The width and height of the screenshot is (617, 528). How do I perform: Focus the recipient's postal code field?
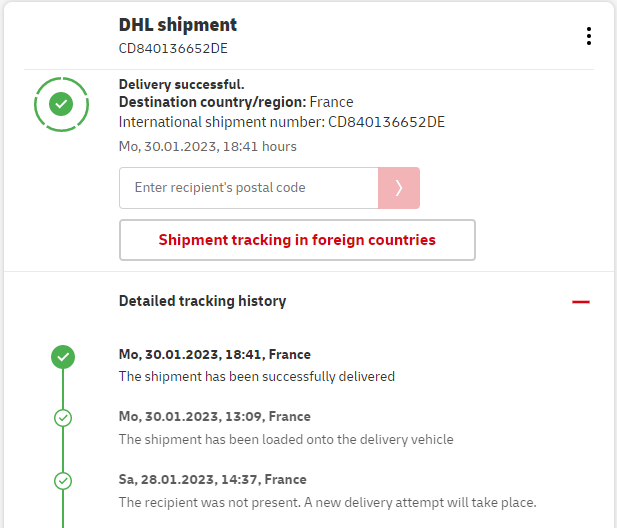pos(248,188)
